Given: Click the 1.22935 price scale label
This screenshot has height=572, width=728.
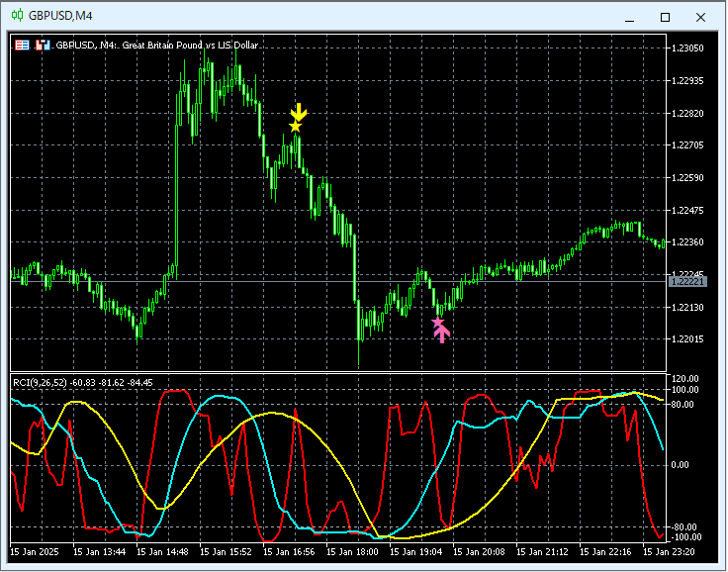Looking at the screenshot, I should point(687,81).
